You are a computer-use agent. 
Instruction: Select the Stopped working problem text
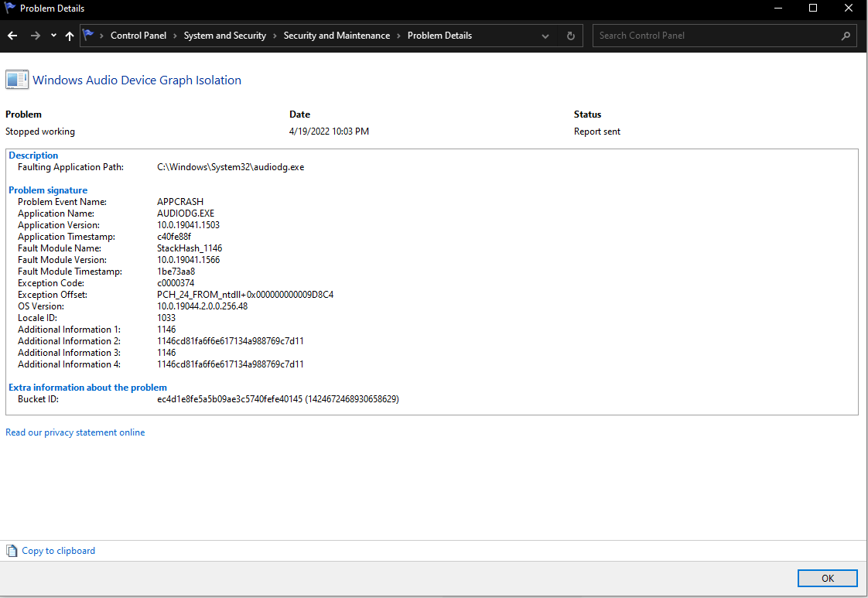click(x=40, y=132)
